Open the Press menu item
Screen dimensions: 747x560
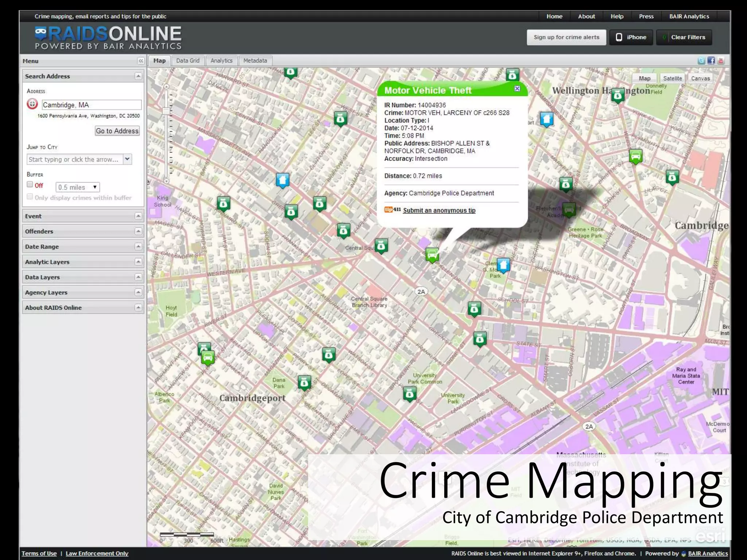coord(646,16)
